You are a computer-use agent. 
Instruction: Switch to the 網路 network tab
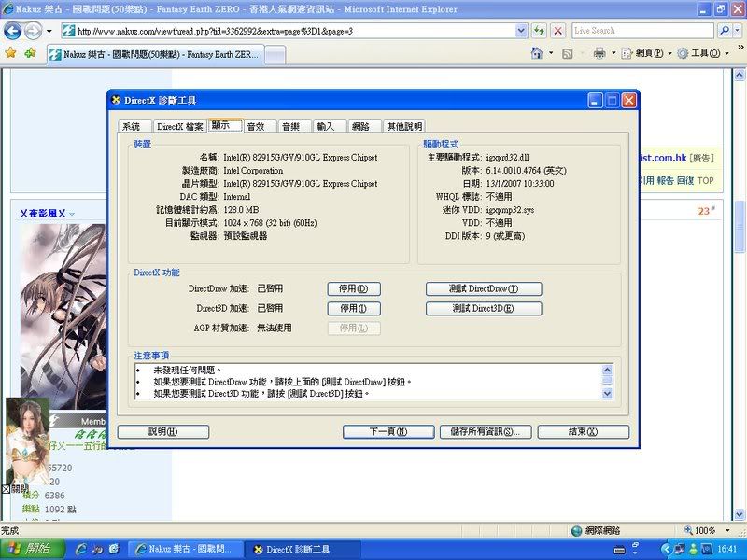364,126
